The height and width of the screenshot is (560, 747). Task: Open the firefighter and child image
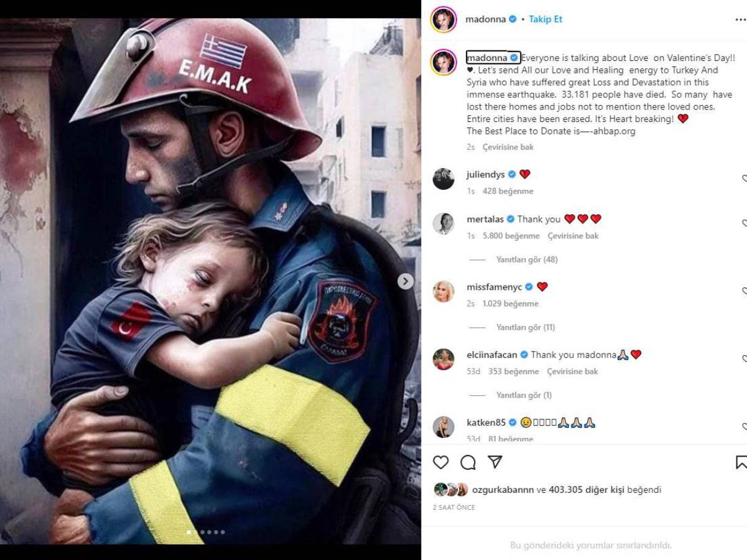[x=210, y=281]
